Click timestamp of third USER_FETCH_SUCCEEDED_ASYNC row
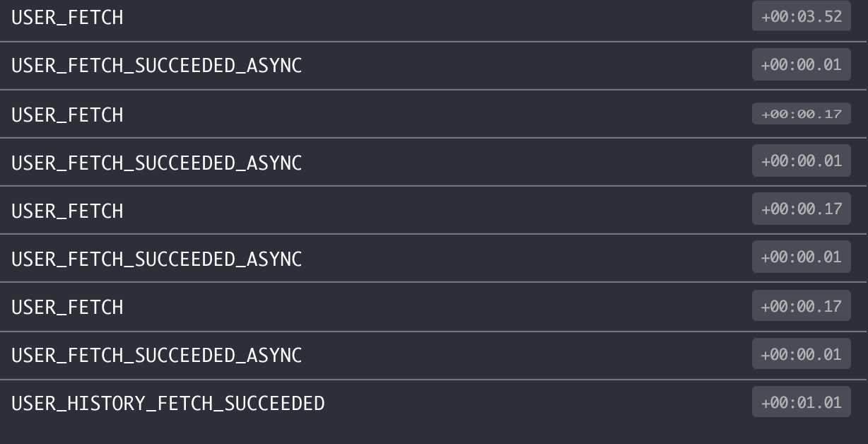The width and height of the screenshot is (868, 444). [x=801, y=257]
